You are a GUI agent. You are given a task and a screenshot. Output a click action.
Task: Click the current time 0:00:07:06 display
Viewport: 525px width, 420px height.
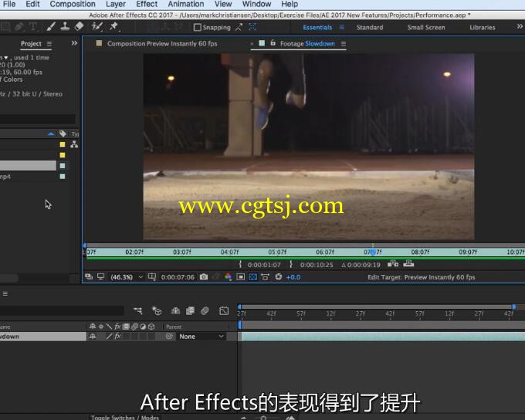pos(178,277)
